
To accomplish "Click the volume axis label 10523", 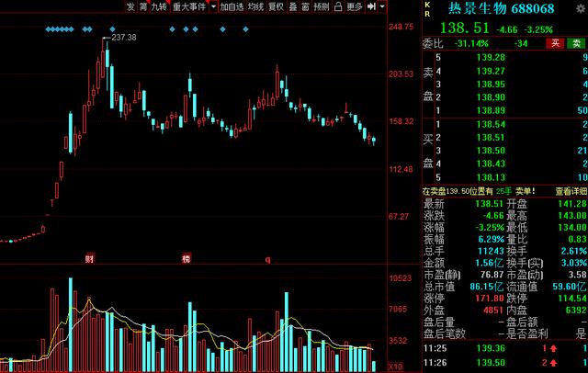I will (400, 277).
